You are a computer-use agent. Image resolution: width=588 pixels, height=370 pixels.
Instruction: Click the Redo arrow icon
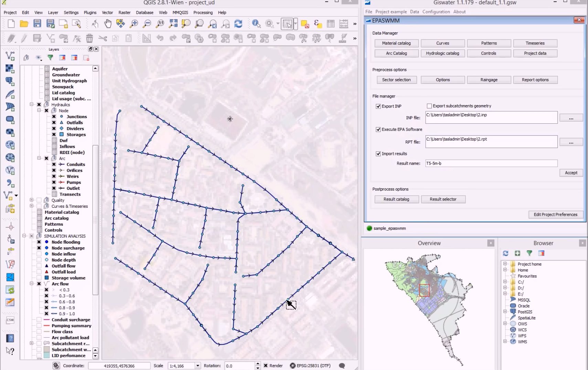[173, 38]
